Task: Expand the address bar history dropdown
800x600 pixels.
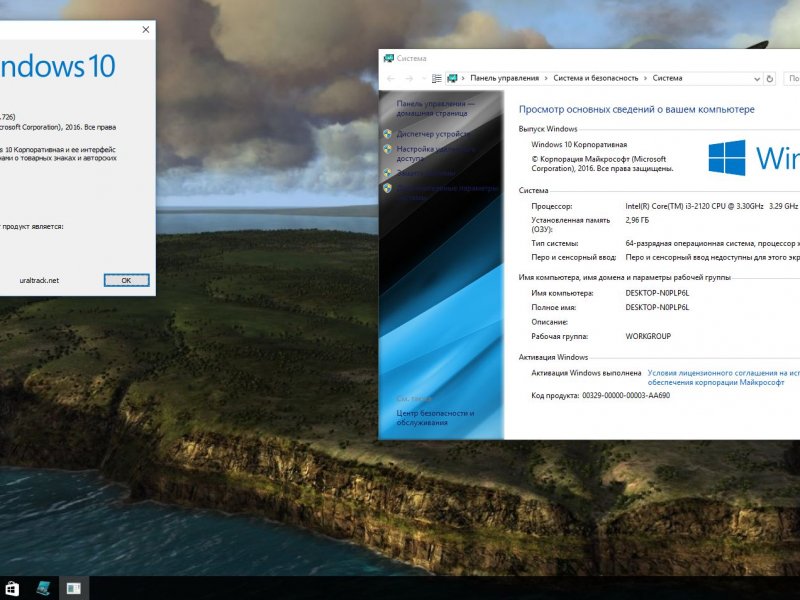Action: click(757, 79)
